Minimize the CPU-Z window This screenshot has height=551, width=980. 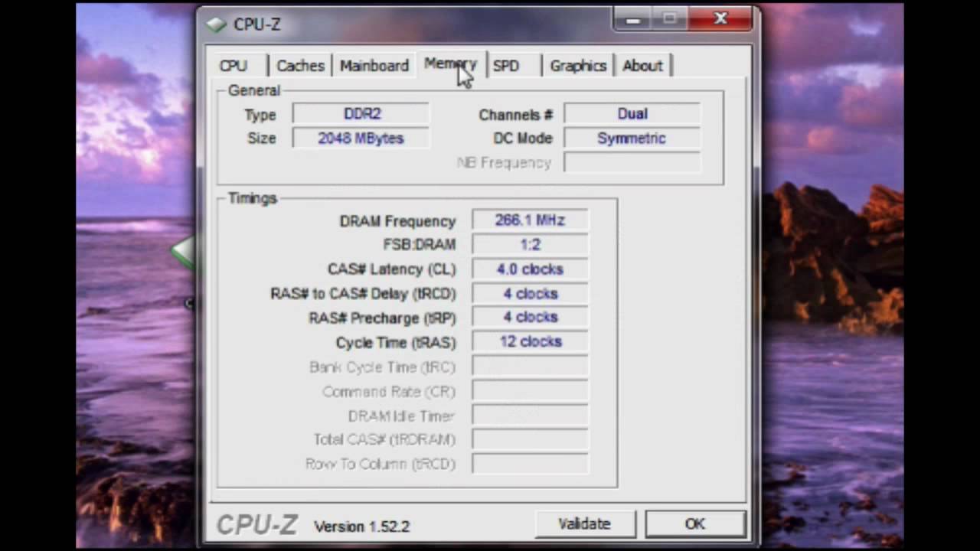click(633, 20)
